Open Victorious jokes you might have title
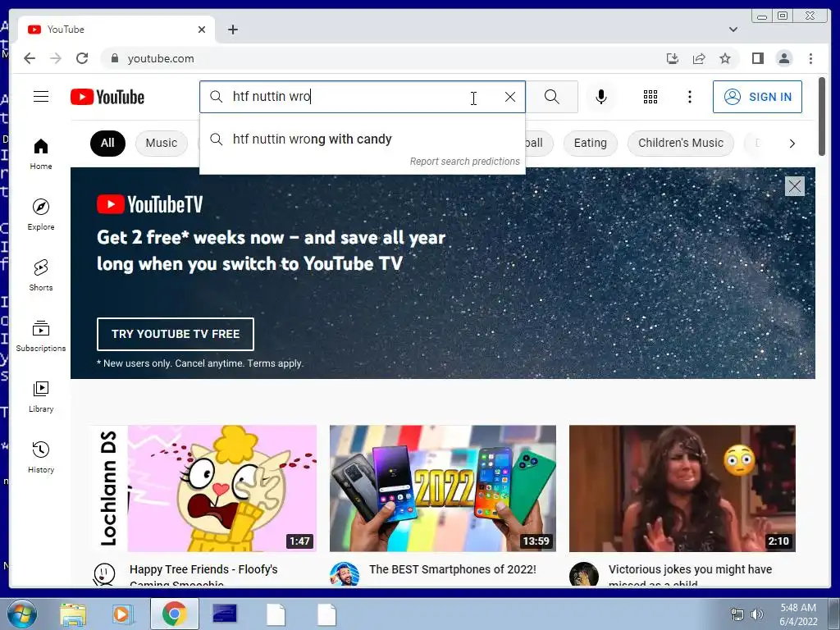Screen dimensions: 840x630 point(690,574)
